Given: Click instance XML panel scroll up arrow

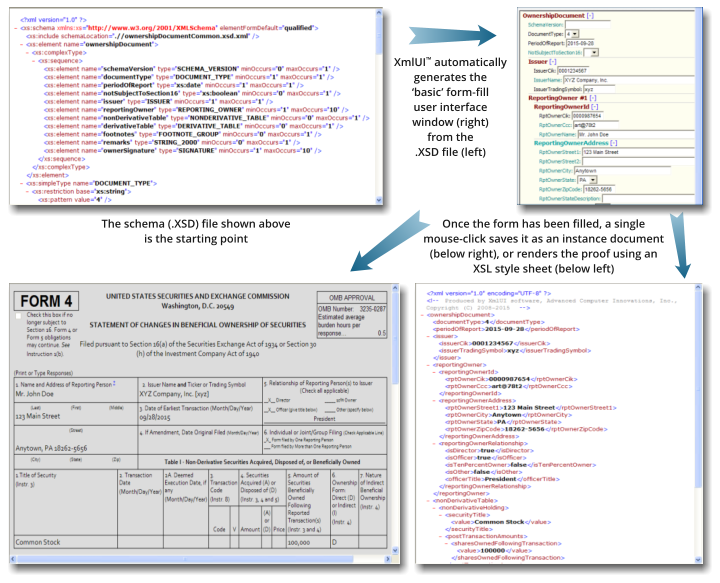Looking at the screenshot, I should [698, 287].
